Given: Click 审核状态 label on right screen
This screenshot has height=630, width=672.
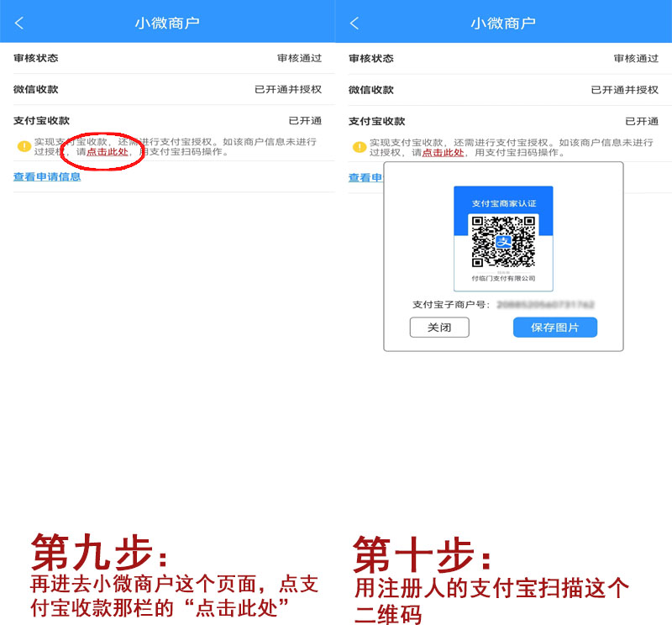Looking at the screenshot, I should tap(371, 58).
